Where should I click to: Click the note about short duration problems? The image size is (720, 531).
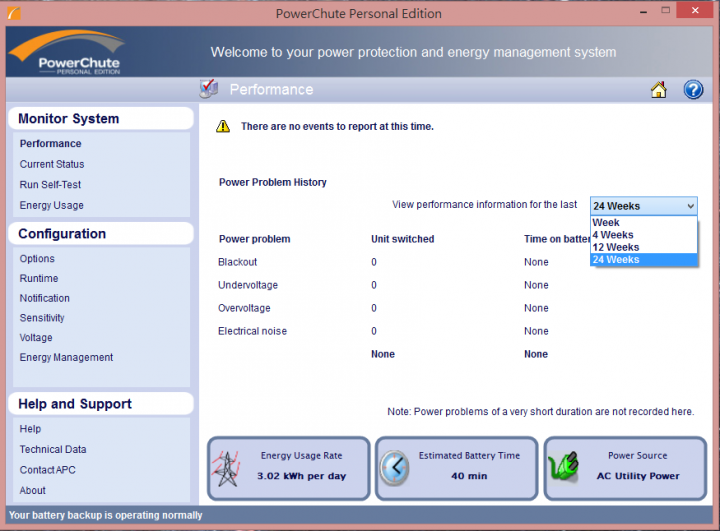coord(541,412)
